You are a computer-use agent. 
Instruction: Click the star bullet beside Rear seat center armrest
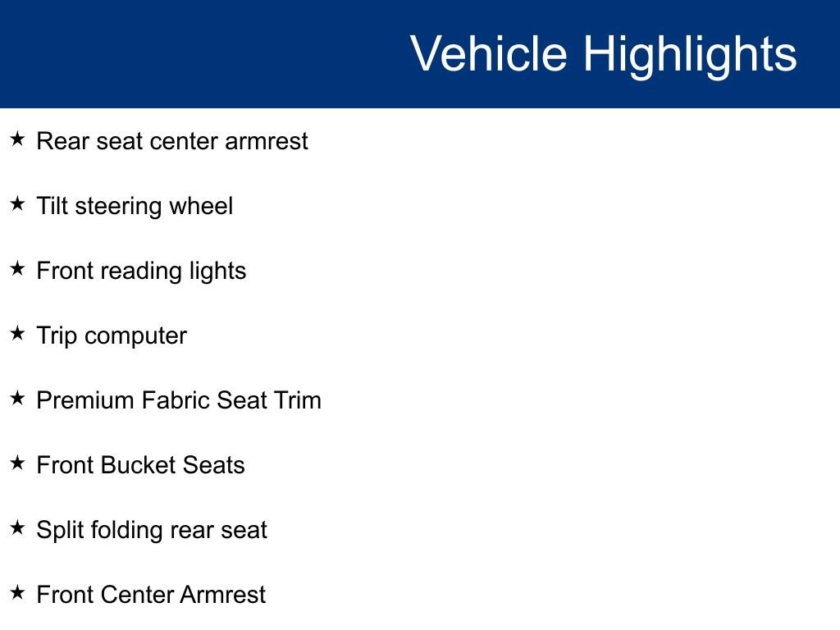coord(18,139)
